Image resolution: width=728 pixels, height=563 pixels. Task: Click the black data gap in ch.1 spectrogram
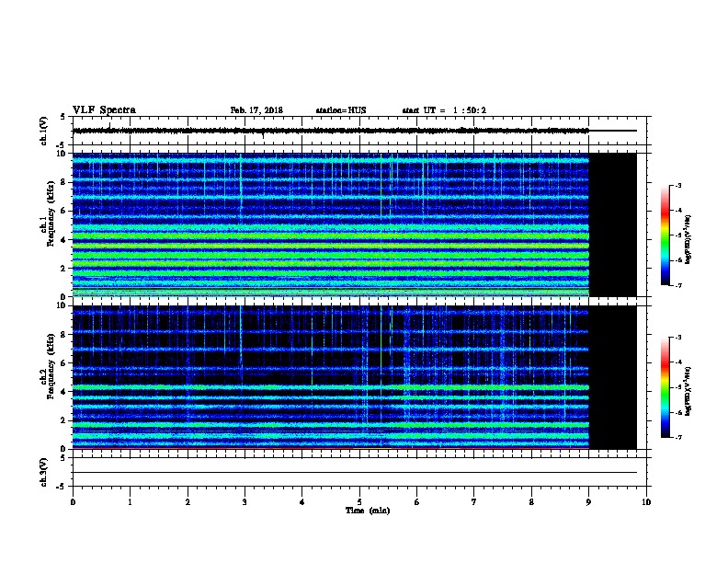click(x=612, y=224)
